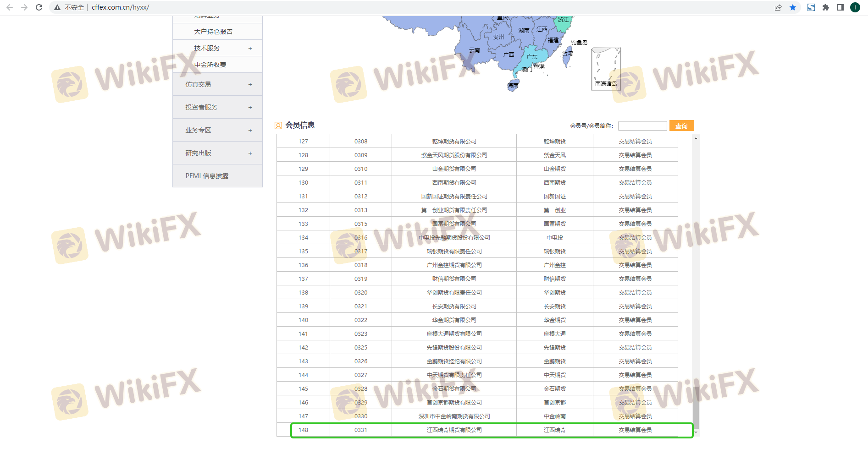Click the browser forward arrow
Screen dimensions: 868x454
tap(24, 7)
